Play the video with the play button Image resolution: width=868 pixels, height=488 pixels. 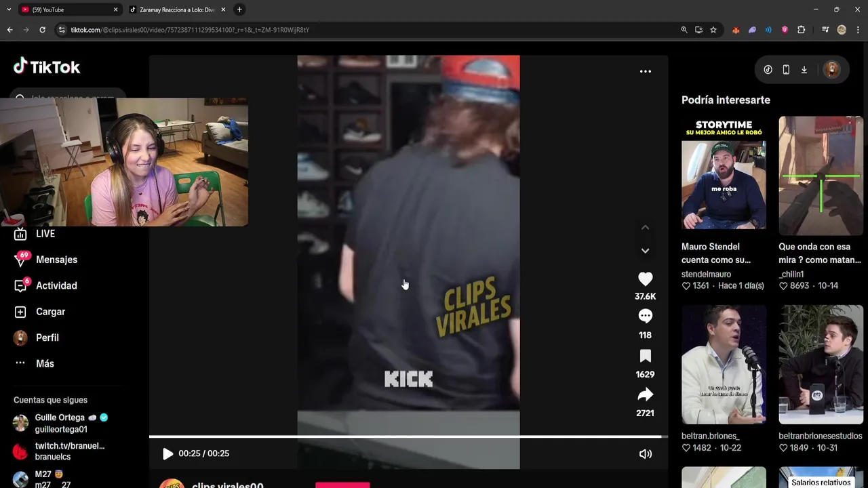pyautogui.click(x=167, y=453)
